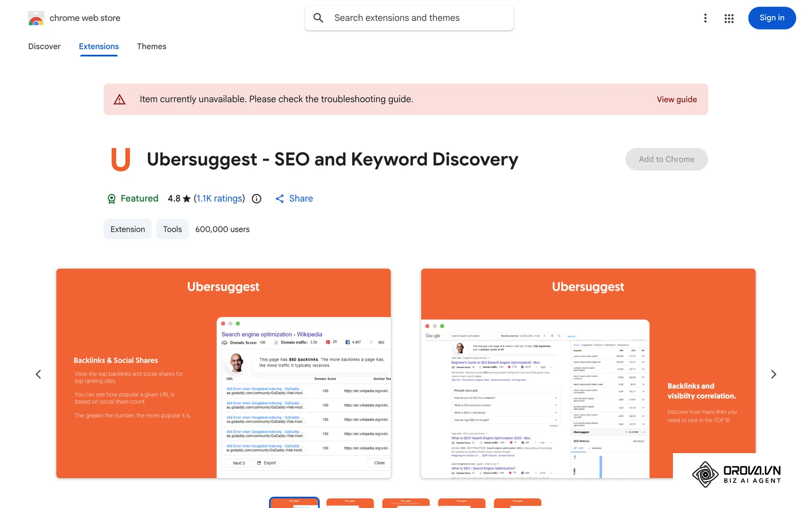Screen dimensions: 812x508
Task: Select the second carousel thumbnail
Action: point(350,503)
